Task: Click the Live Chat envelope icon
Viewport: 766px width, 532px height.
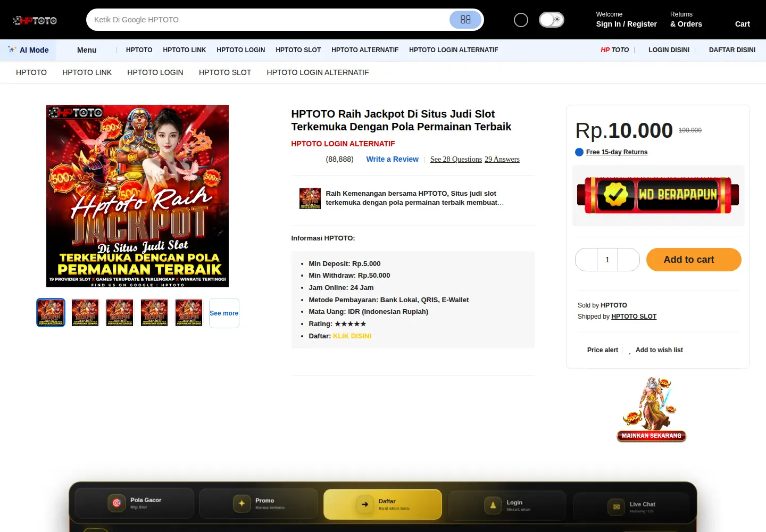Action: (616, 507)
